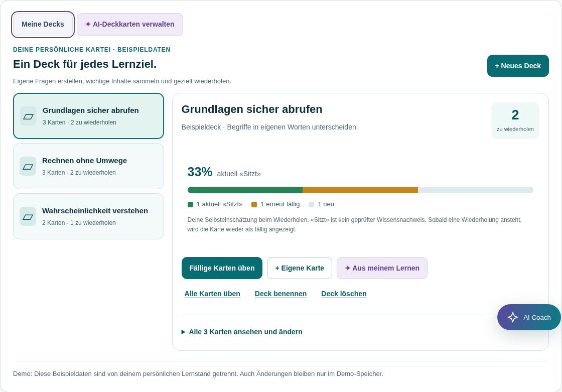Image resolution: width=562 pixels, height=392 pixels.
Task: Click the Deck löschen link
Action: 344,294
